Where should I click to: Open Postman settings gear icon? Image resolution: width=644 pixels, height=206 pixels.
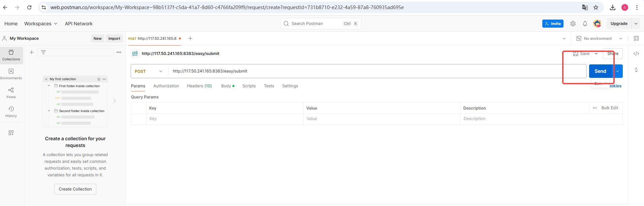573,24
